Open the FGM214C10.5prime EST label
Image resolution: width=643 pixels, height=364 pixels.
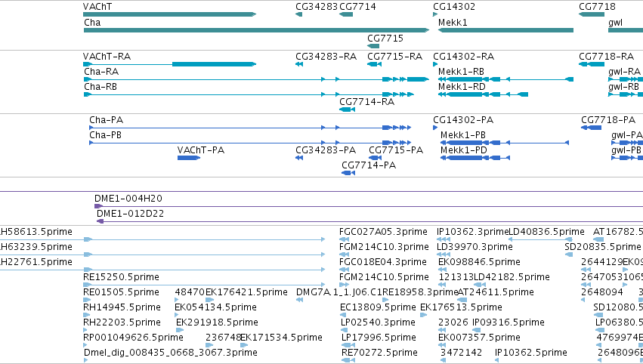(384, 277)
